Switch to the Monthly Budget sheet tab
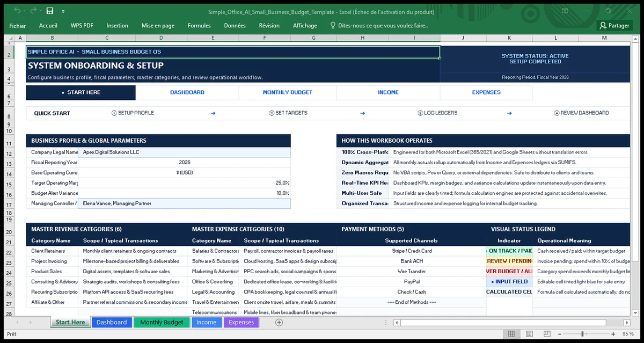 click(162, 322)
